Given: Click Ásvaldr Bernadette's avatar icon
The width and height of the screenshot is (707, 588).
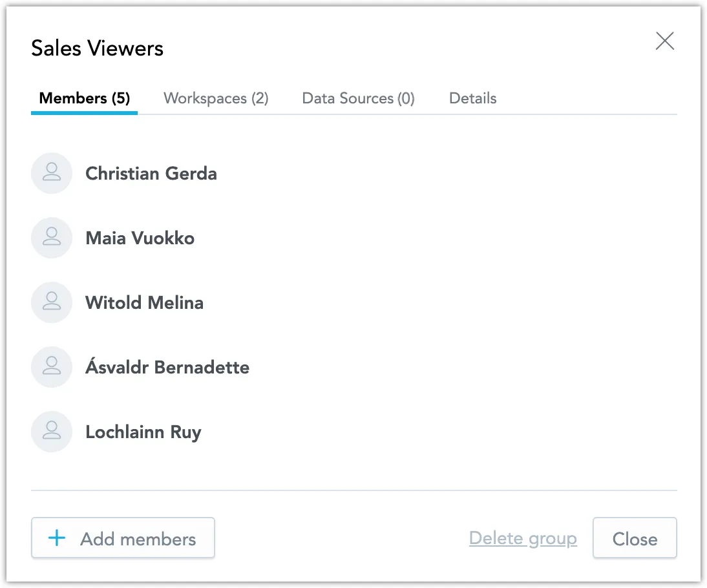Looking at the screenshot, I should coord(52,367).
